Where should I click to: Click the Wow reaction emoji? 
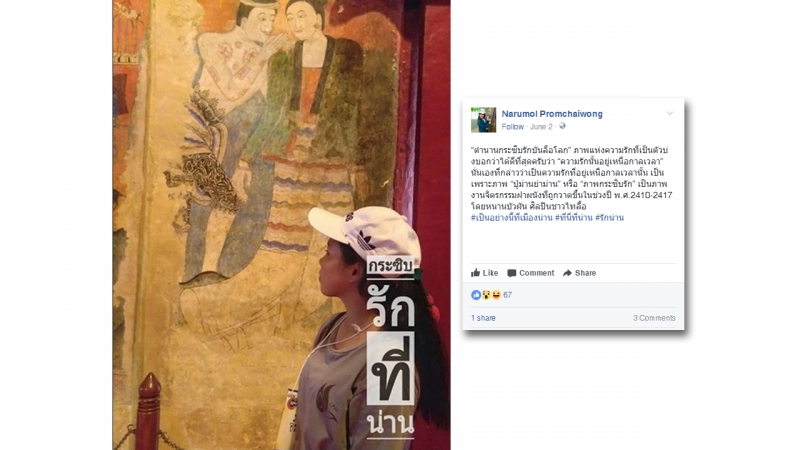pyautogui.click(x=486, y=295)
